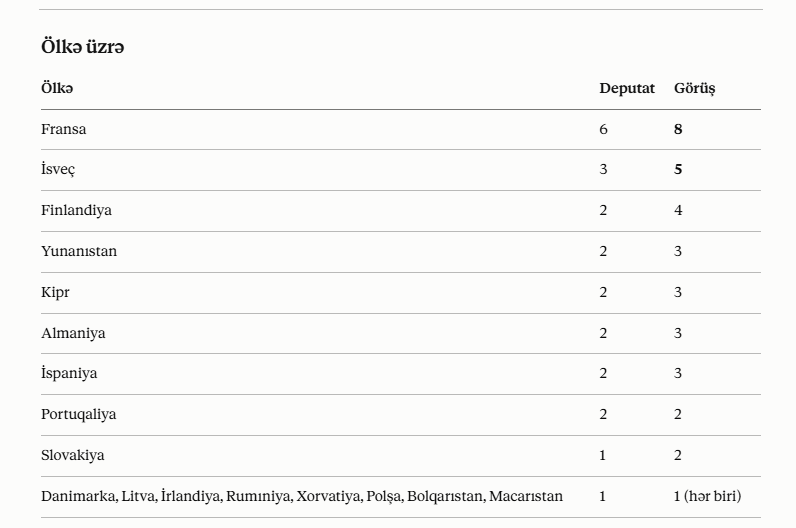
Task: Click İsveç's bold Görüş value 5
Action: pos(678,169)
